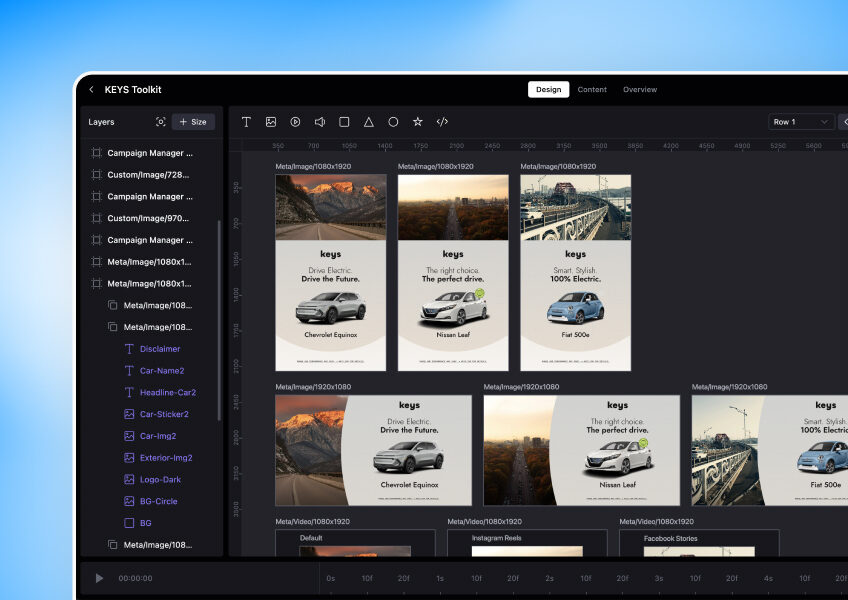Click the 3s mark on the timeline

coord(659,578)
